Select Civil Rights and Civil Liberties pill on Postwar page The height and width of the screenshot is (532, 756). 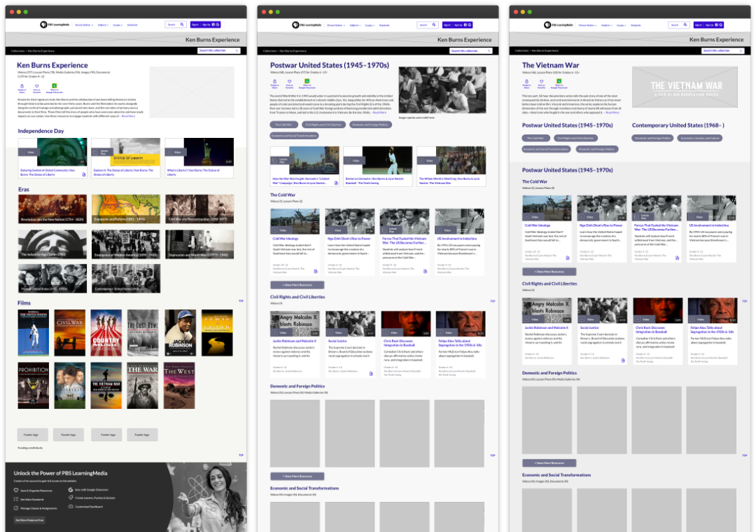[323, 125]
